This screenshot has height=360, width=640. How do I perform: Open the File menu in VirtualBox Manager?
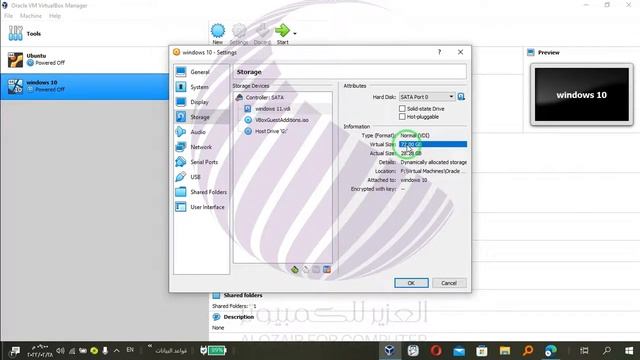9,16
